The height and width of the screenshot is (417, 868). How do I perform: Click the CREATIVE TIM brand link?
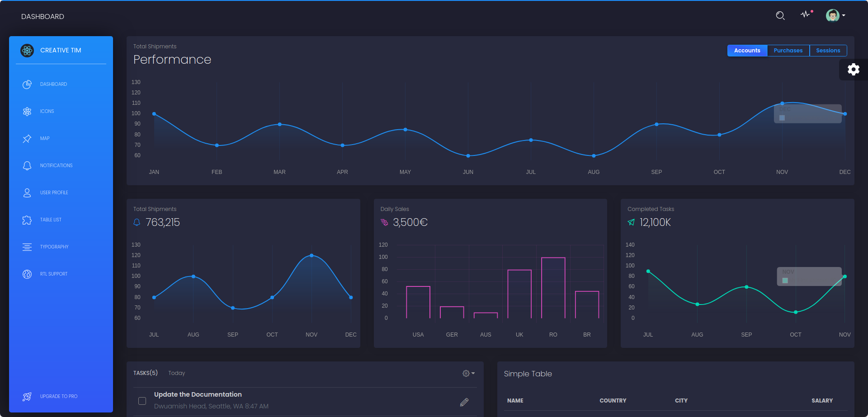pyautogui.click(x=61, y=50)
